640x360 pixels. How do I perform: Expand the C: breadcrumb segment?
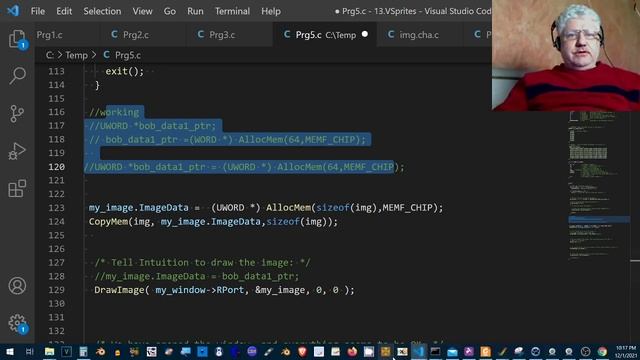pyautogui.click(x=49, y=55)
